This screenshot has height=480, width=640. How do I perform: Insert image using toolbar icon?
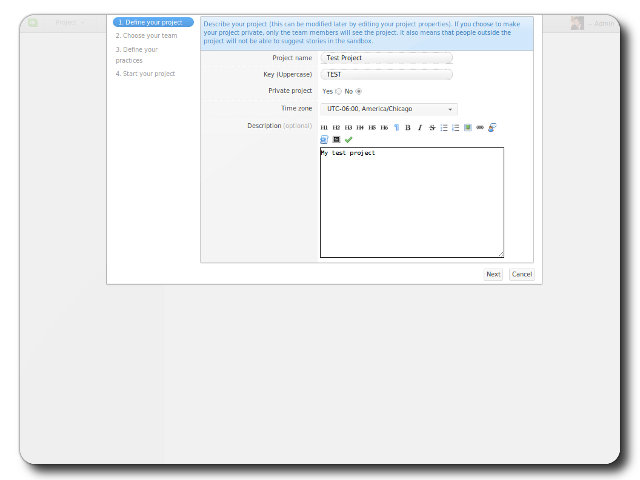pos(468,128)
